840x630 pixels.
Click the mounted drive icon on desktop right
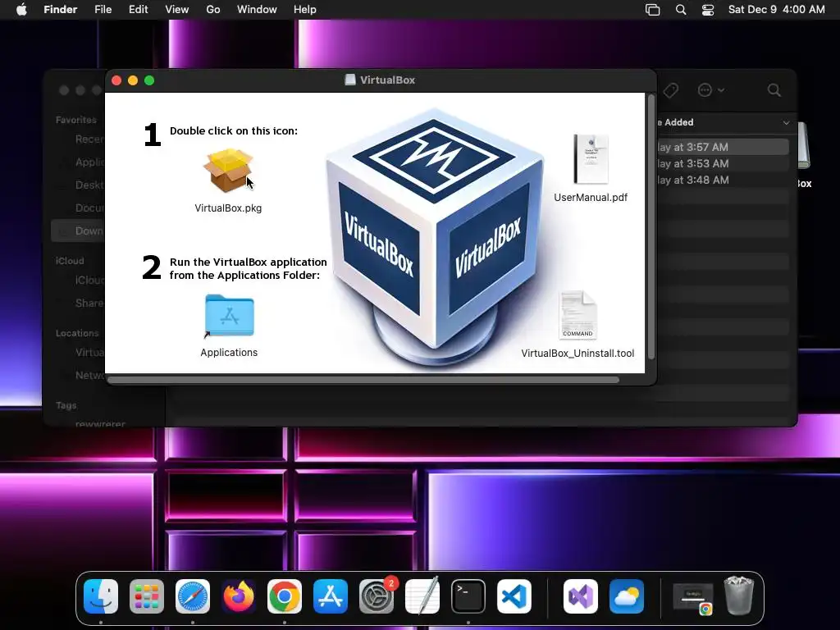804,146
